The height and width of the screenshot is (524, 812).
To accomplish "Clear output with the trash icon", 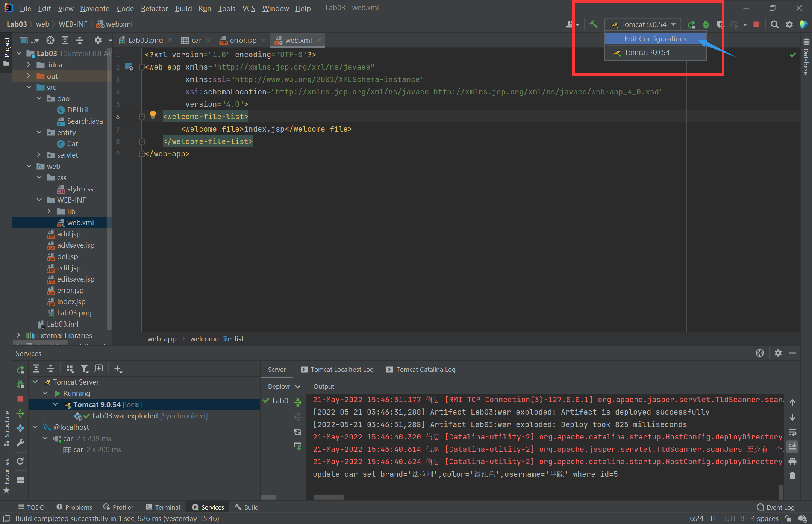I will 792,476.
